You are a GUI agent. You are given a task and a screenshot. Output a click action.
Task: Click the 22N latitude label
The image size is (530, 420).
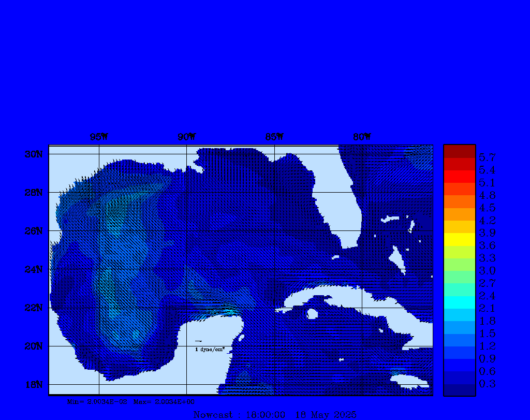pos(33,308)
